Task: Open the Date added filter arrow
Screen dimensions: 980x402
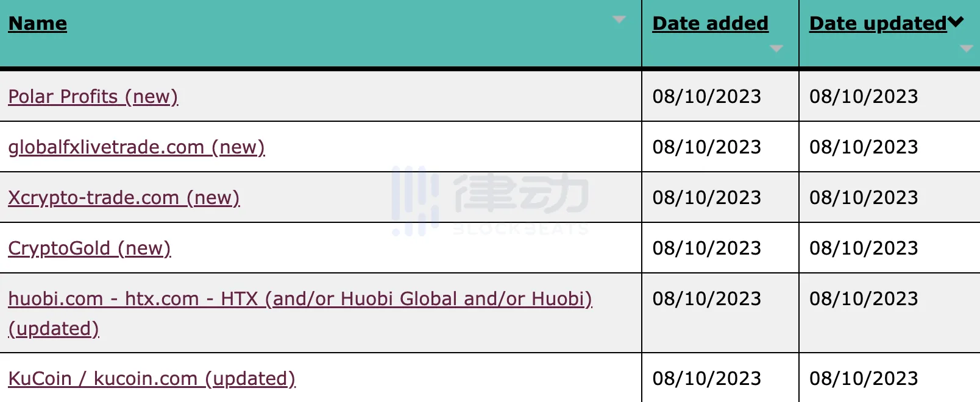Action: [776, 49]
